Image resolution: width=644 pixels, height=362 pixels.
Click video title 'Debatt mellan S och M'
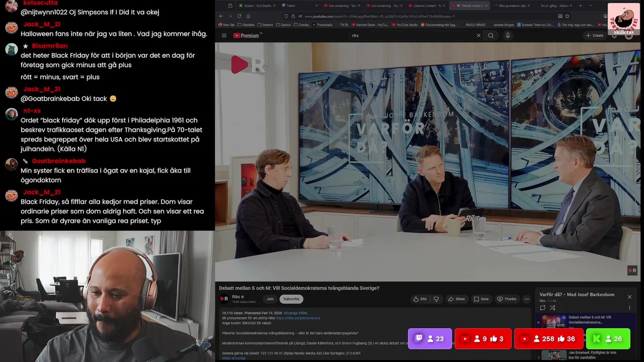299,288
